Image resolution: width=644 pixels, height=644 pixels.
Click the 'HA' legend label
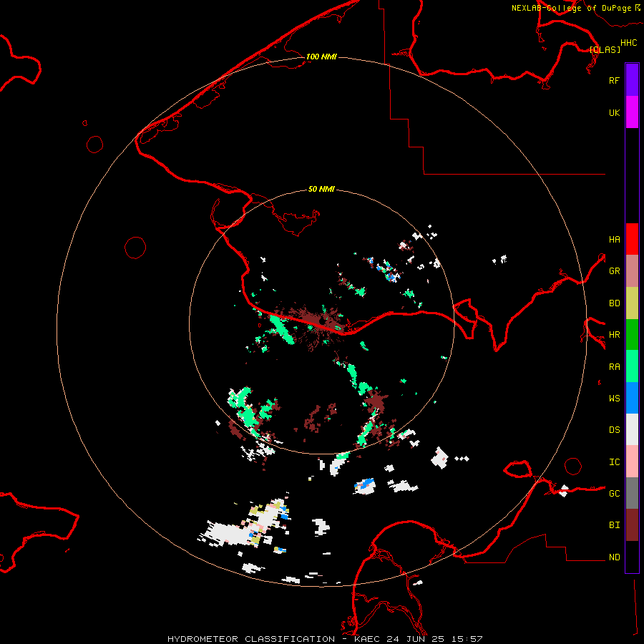point(614,240)
